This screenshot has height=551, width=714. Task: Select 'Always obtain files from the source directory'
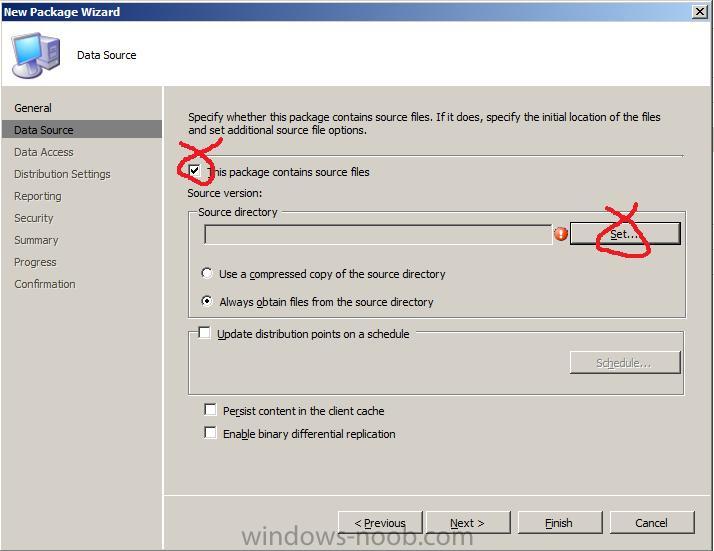point(207,301)
